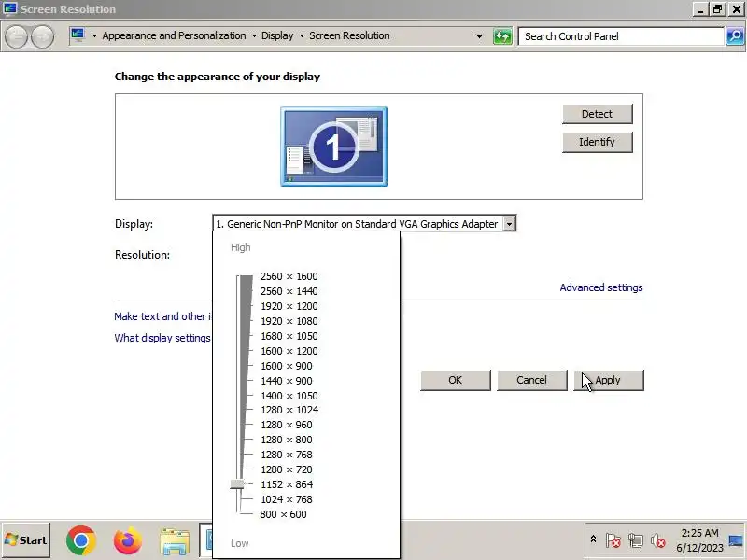The height and width of the screenshot is (560, 747).
Task: Expand the address bar history dropdown
Action: (x=479, y=36)
